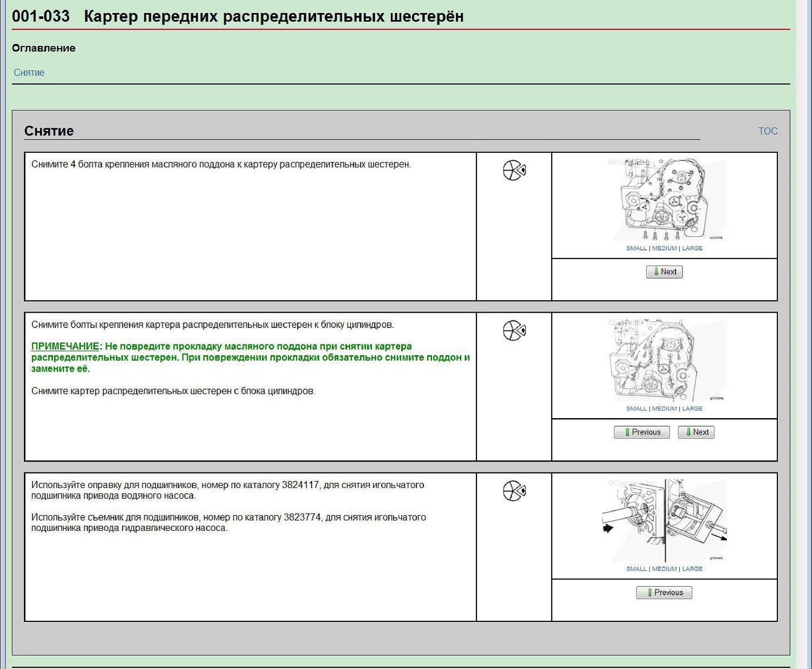Choose LARGE size for third step image
Screen dimensions: 812x669
(692, 569)
